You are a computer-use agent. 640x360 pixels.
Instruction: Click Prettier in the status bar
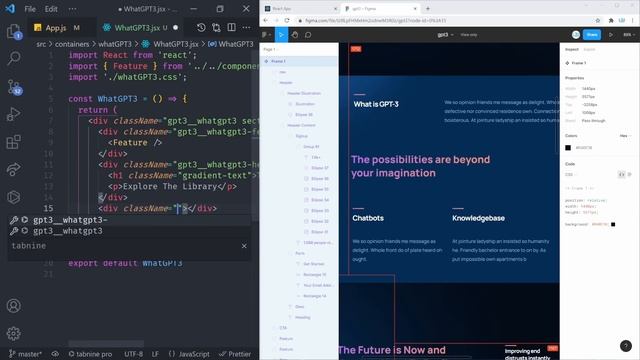click(235, 354)
